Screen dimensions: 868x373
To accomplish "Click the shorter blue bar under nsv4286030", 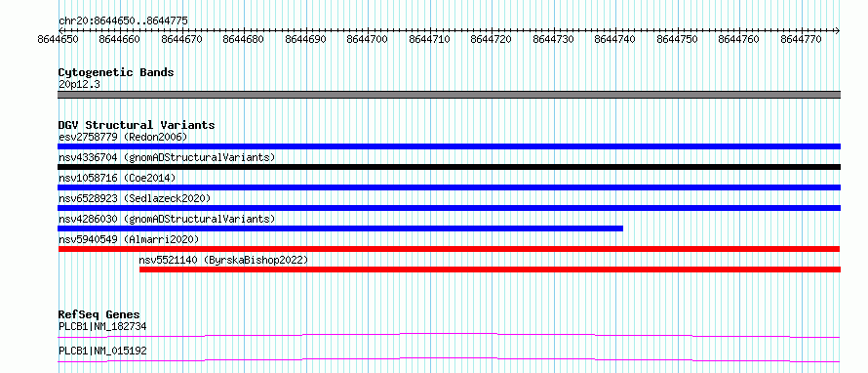I will click(340, 228).
